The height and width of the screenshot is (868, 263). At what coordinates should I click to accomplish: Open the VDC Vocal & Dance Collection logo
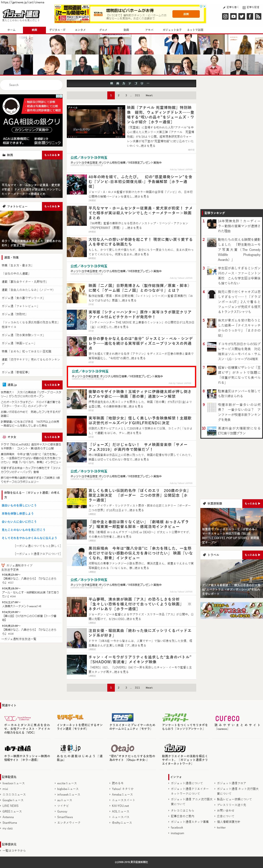click(17, 719)
